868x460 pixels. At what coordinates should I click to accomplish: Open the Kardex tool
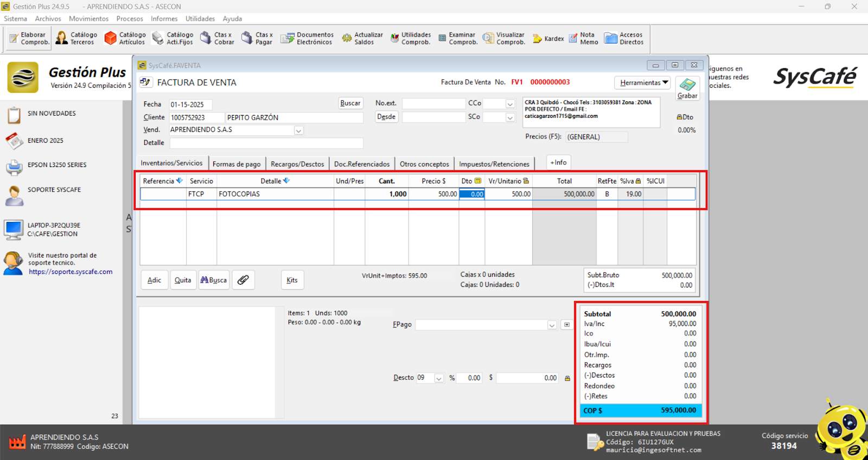[548, 39]
